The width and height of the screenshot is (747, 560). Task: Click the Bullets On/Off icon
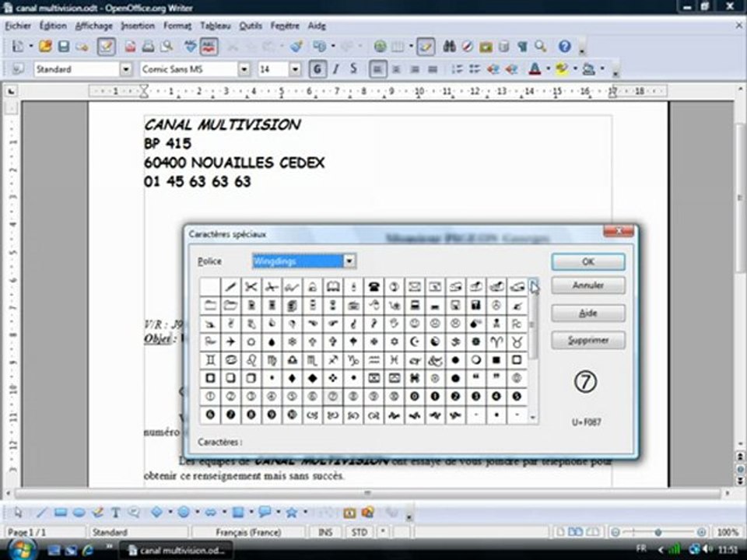click(475, 69)
